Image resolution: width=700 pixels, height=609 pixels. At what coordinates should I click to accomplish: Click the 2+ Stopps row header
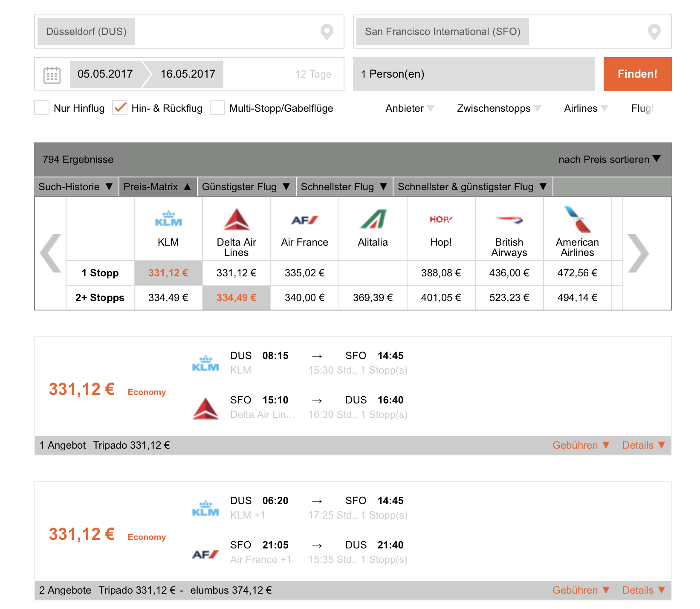pos(100,298)
